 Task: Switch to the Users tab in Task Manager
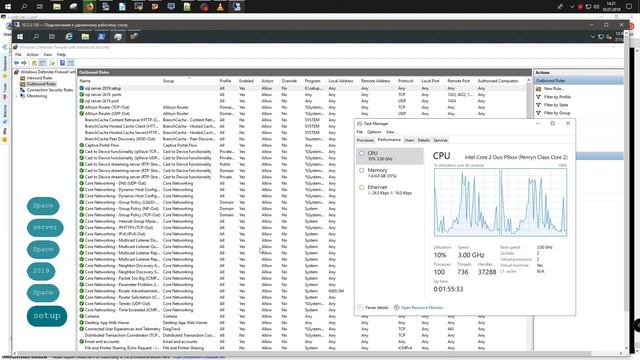pyautogui.click(x=409, y=140)
